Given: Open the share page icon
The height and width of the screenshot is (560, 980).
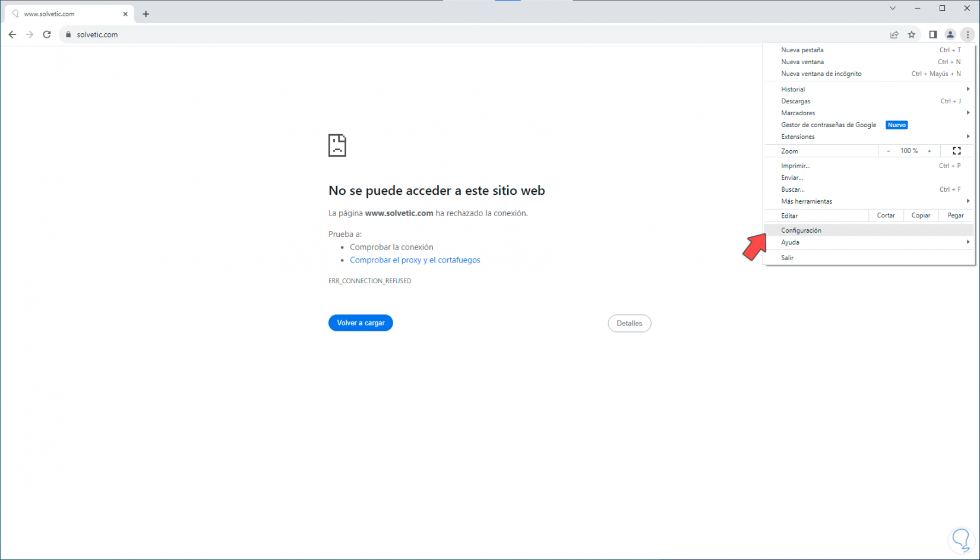Looking at the screenshot, I should 894,34.
